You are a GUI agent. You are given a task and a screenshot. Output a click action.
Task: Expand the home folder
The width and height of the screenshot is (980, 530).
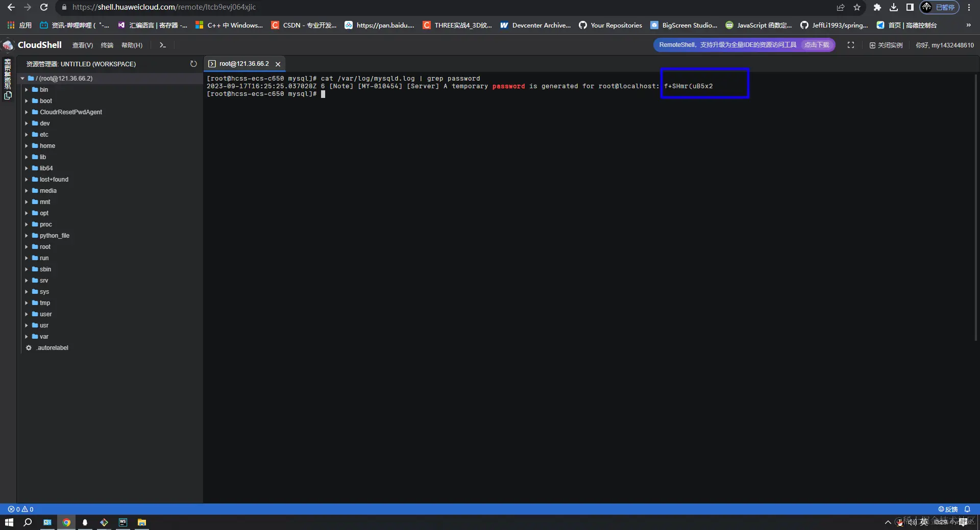27,146
